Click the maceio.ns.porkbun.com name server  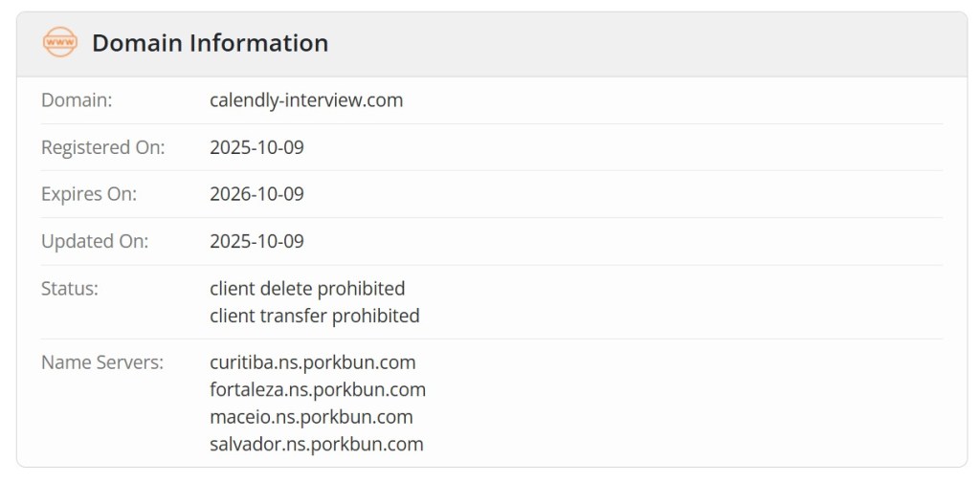(x=311, y=417)
